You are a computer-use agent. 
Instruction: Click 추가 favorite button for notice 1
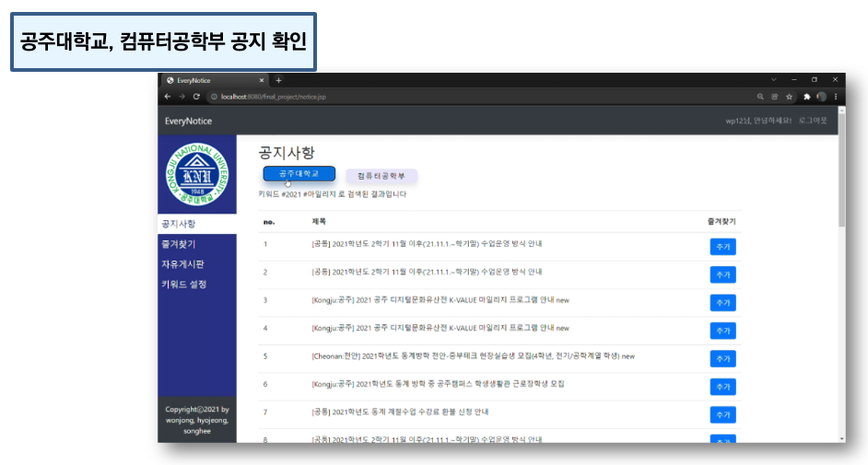pos(723,247)
